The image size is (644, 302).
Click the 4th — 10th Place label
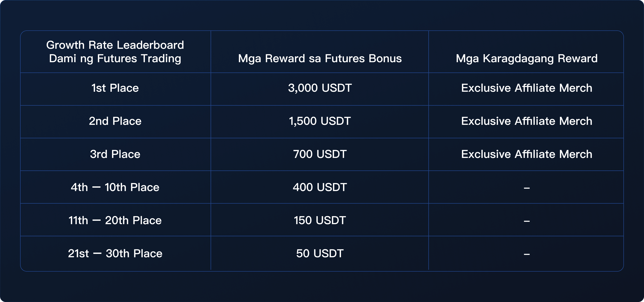point(115,187)
